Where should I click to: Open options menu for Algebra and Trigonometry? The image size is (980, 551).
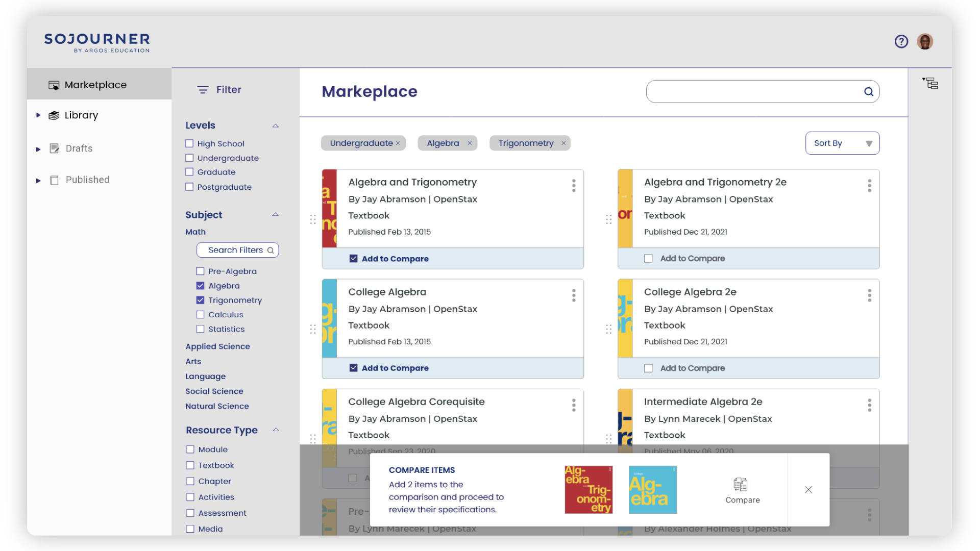point(574,186)
